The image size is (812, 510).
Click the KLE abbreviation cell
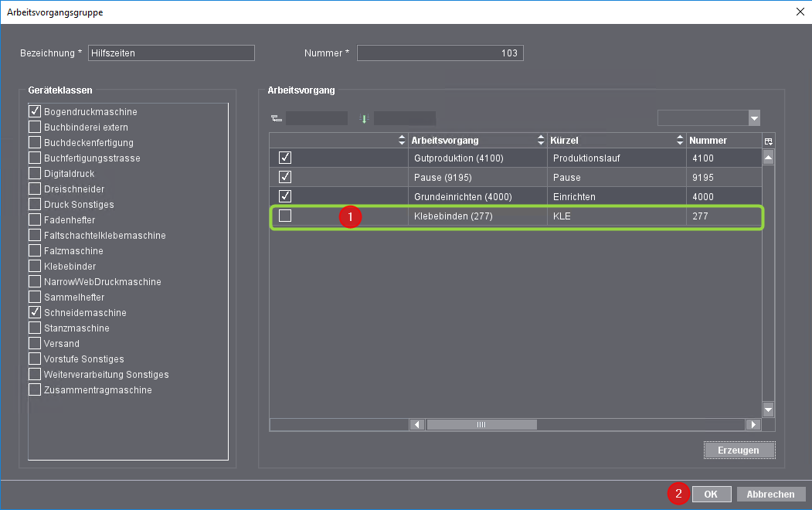click(617, 216)
